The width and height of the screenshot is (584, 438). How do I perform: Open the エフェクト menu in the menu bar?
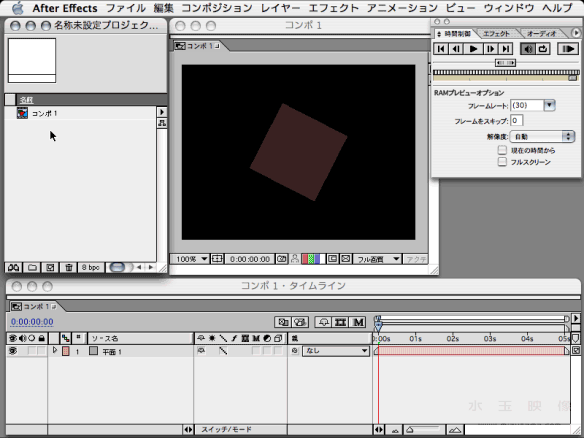click(x=333, y=8)
